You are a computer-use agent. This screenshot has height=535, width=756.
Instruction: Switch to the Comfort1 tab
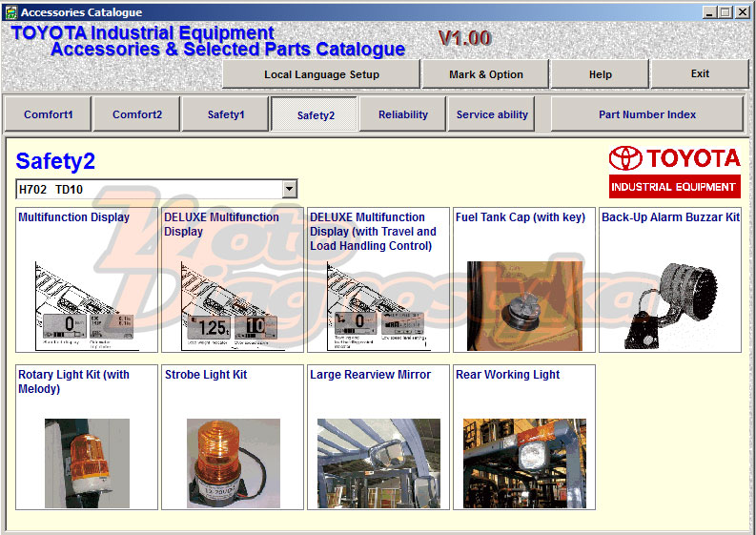point(48,114)
